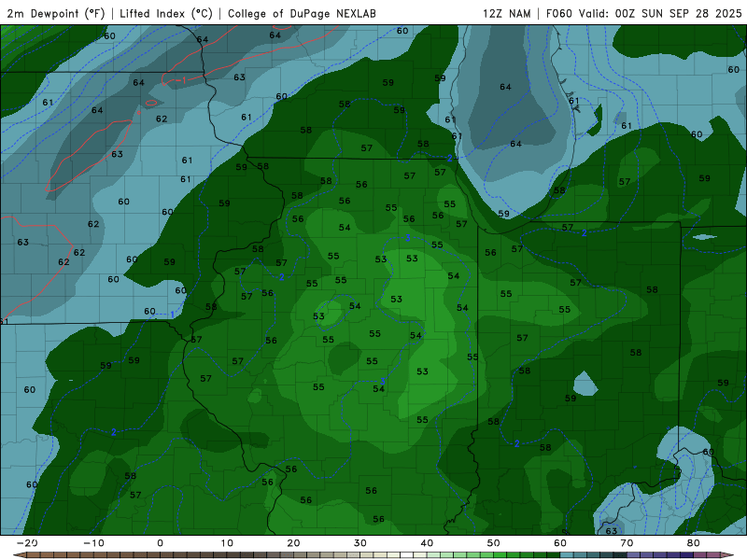Image resolution: width=747 pixels, height=560 pixels.
Task: Click the red "-1" lifted index contour label
Action: pyautogui.click(x=181, y=80)
